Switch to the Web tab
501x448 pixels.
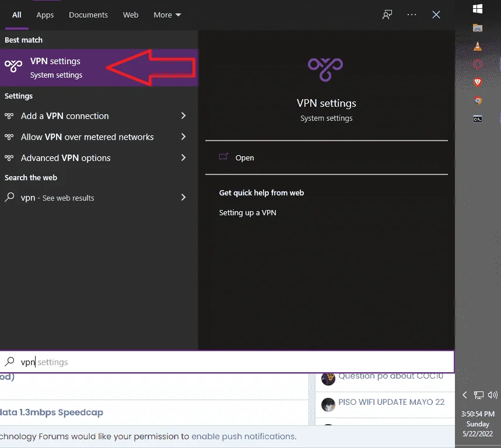[131, 15]
